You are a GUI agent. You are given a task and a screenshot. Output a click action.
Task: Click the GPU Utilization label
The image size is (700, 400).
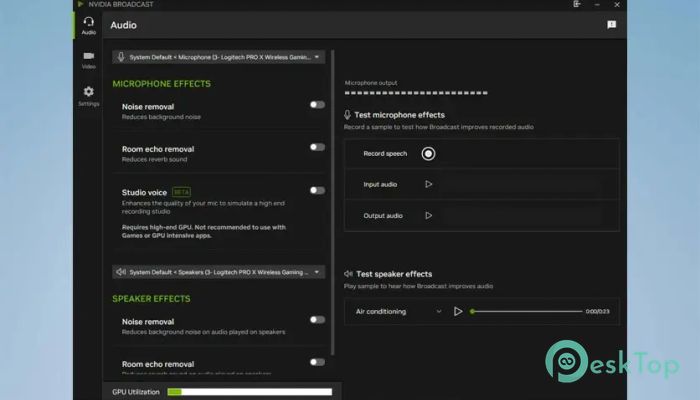pos(136,392)
